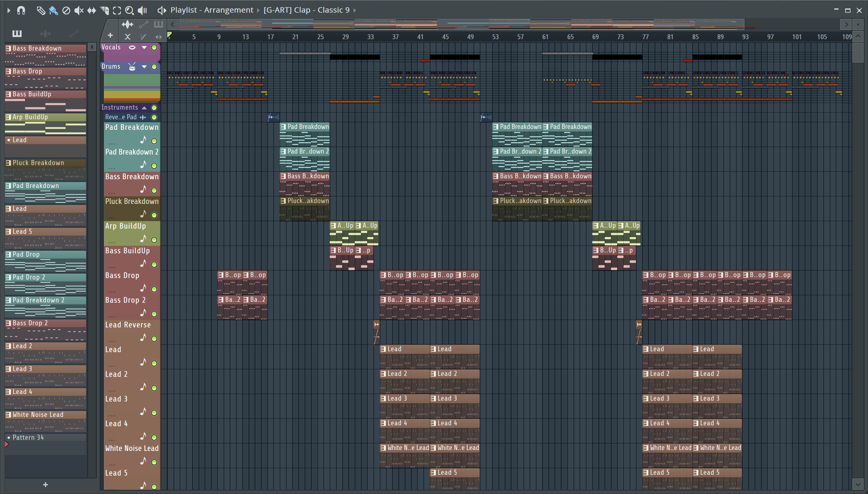Open the [G-ART] Clap - Classic 9 clip menu
The height and width of the screenshot is (494, 868).
[306, 10]
